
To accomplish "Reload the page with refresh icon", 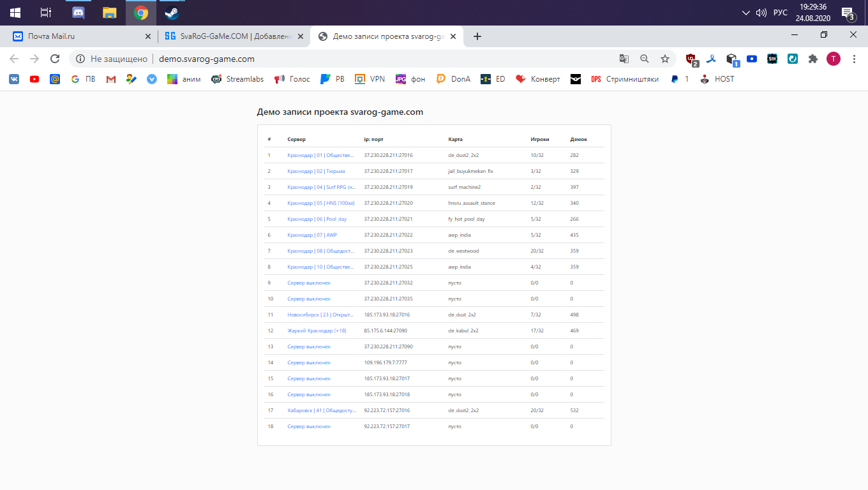I will pos(55,59).
